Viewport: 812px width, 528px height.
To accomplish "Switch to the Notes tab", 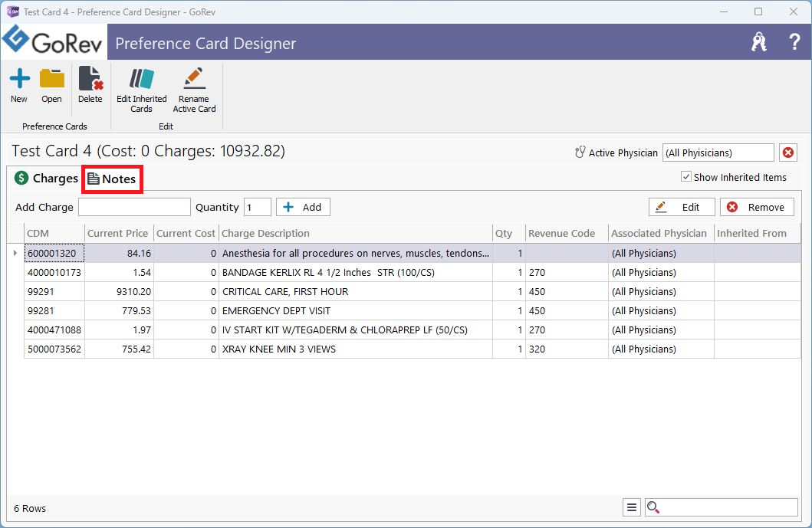I will point(112,179).
